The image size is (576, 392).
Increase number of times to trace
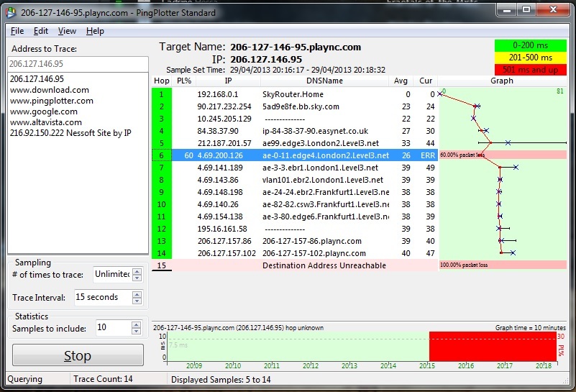point(137,271)
